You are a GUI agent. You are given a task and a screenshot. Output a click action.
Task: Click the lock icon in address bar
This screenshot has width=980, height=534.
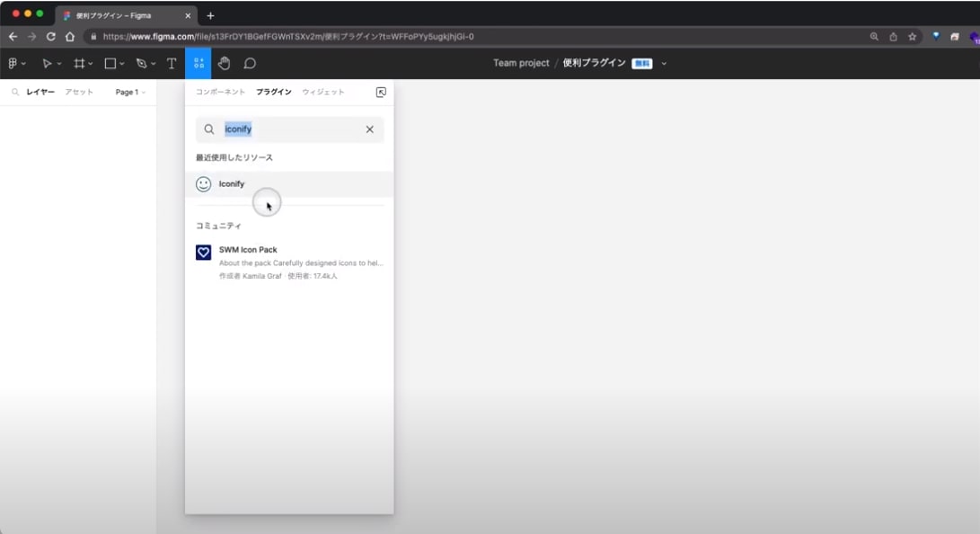[93, 36]
